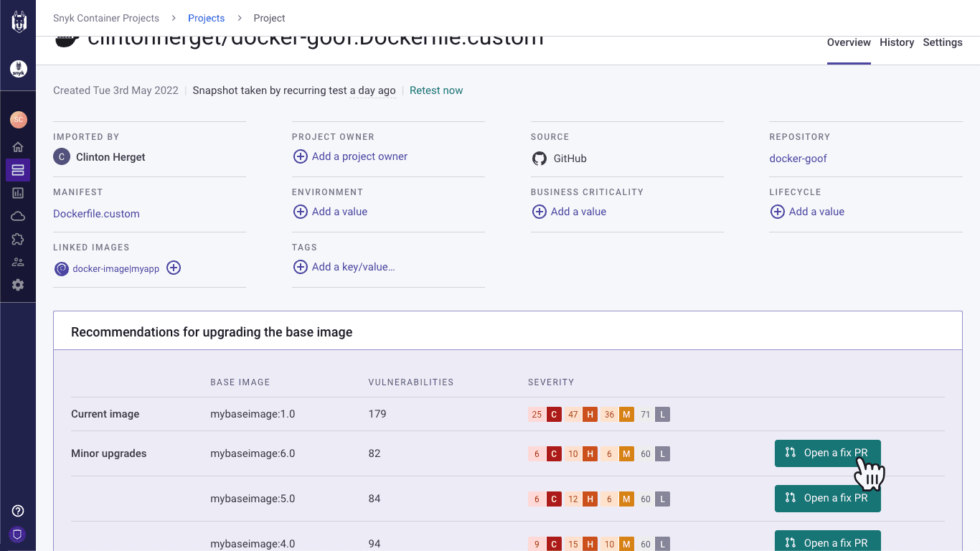Click the 82 vulnerabilities value
Viewport: 980px width, 551px height.
tap(374, 453)
